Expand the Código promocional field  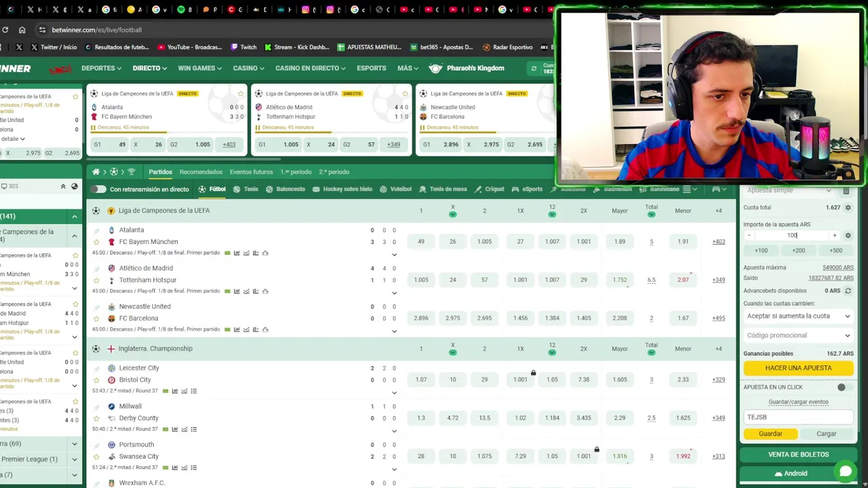click(798, 335)
